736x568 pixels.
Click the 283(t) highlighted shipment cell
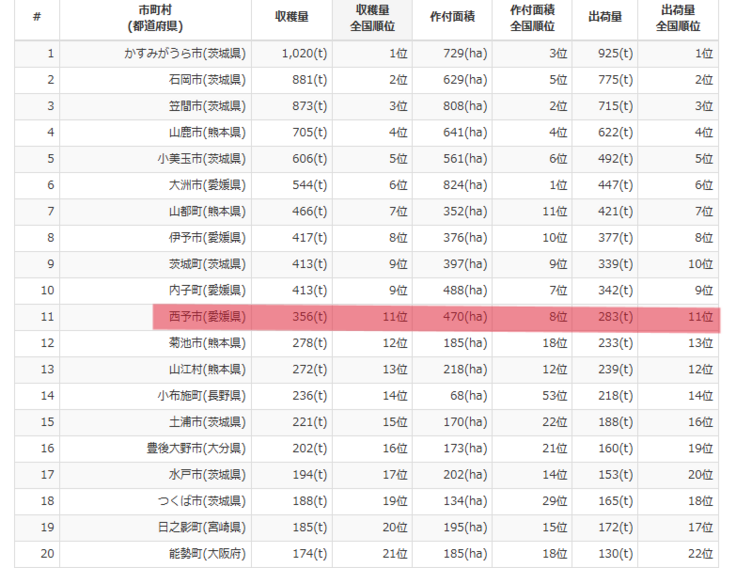point(612,317)
